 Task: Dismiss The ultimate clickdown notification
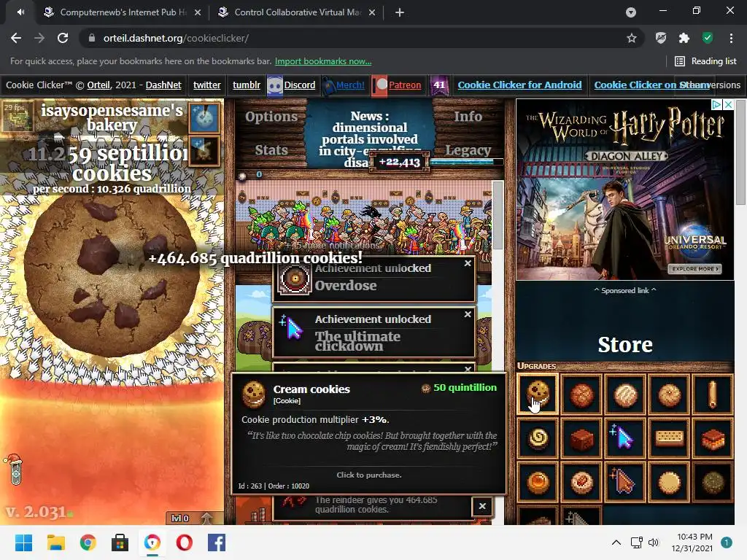468,314
